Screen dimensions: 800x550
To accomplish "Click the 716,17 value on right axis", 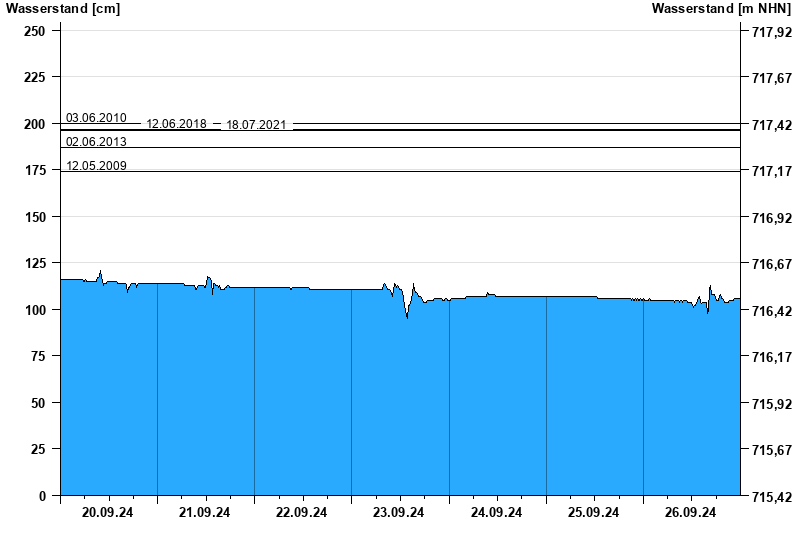I will [x=772, y=357].
